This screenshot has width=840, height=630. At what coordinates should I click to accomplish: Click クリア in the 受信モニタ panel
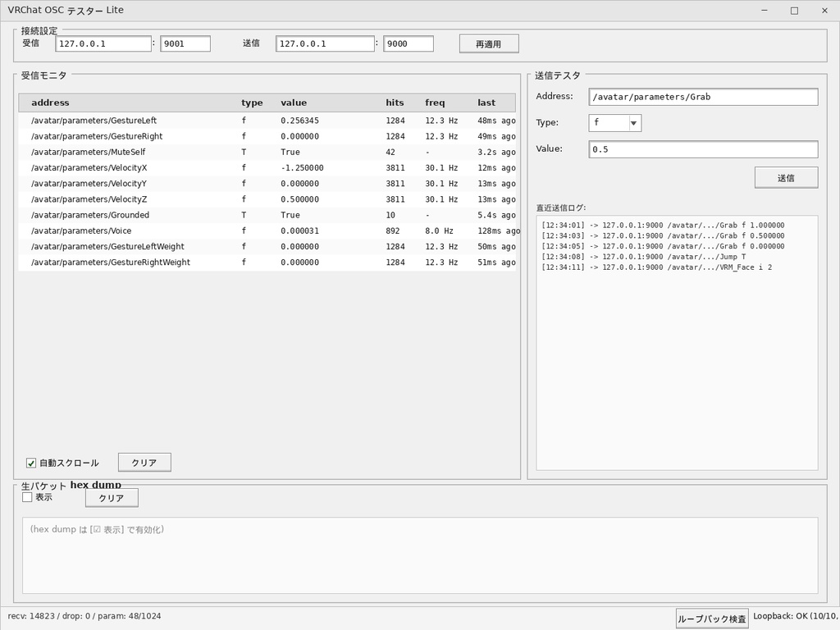144,462
